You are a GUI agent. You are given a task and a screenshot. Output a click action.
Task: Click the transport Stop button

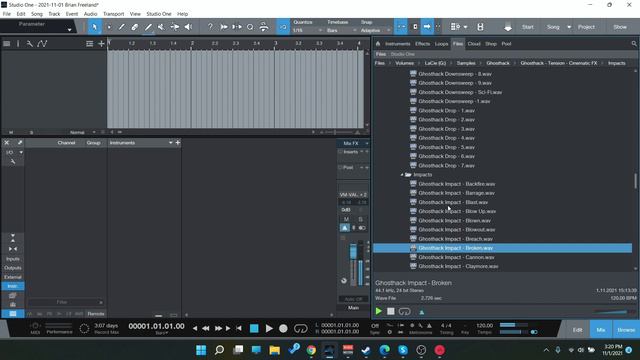[254, 329]
